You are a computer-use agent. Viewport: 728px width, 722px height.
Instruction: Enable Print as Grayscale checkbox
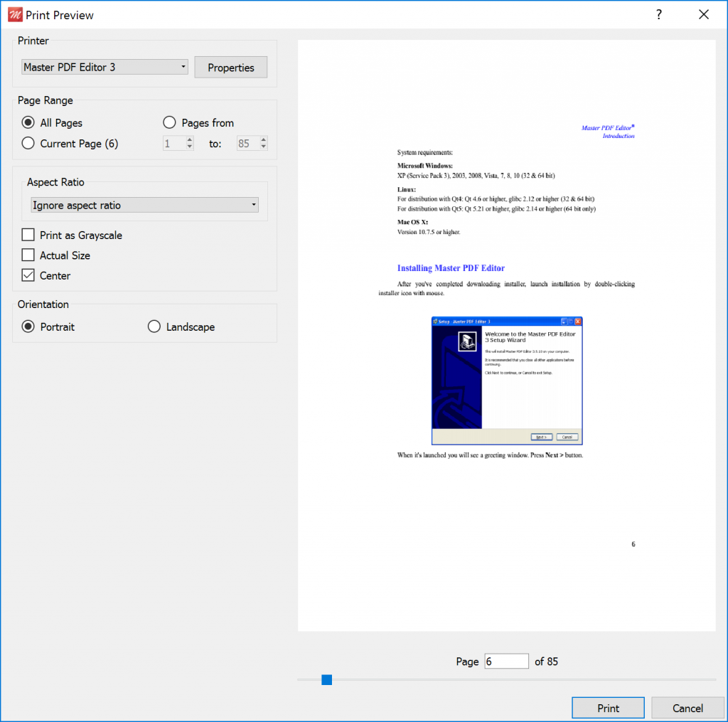click(x=28, y=235)
